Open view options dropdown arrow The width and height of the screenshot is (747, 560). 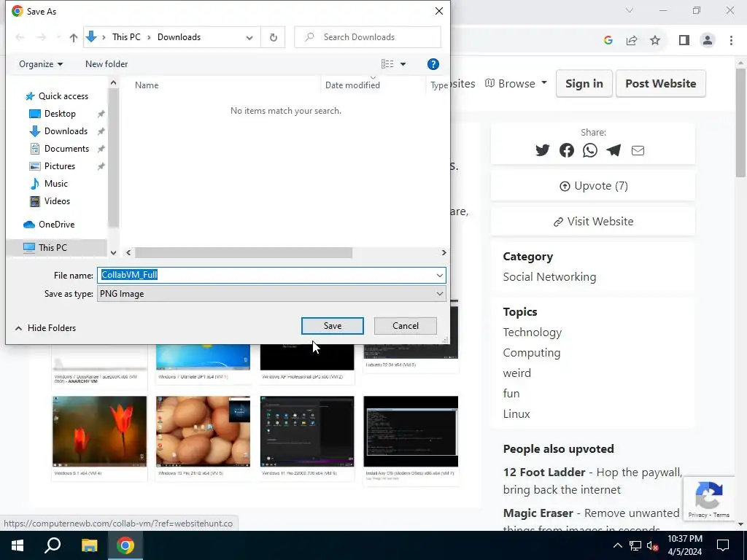[403, 64]
